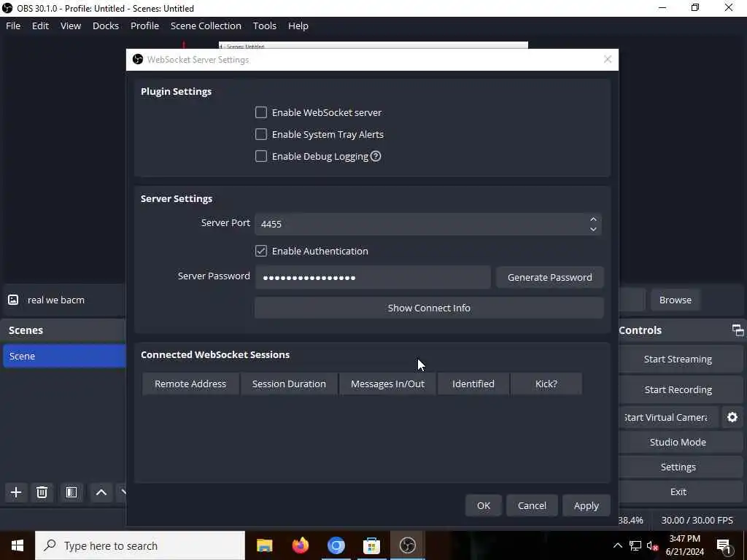The height and width of the screenshot is (560, 747).
Task: Click Cancel in WebSocket settings
Action: (x=532, y=506)
